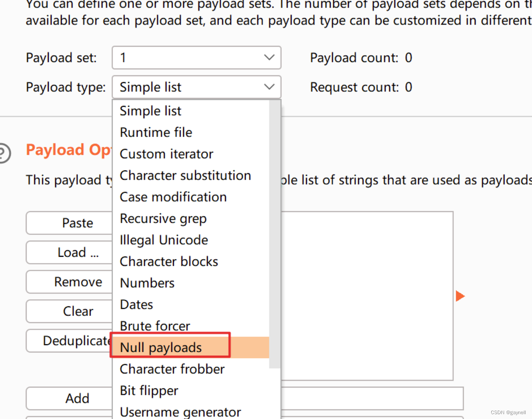Click the Paste button
The height and width of the screenshot is (419, 532).
[69, 223]
